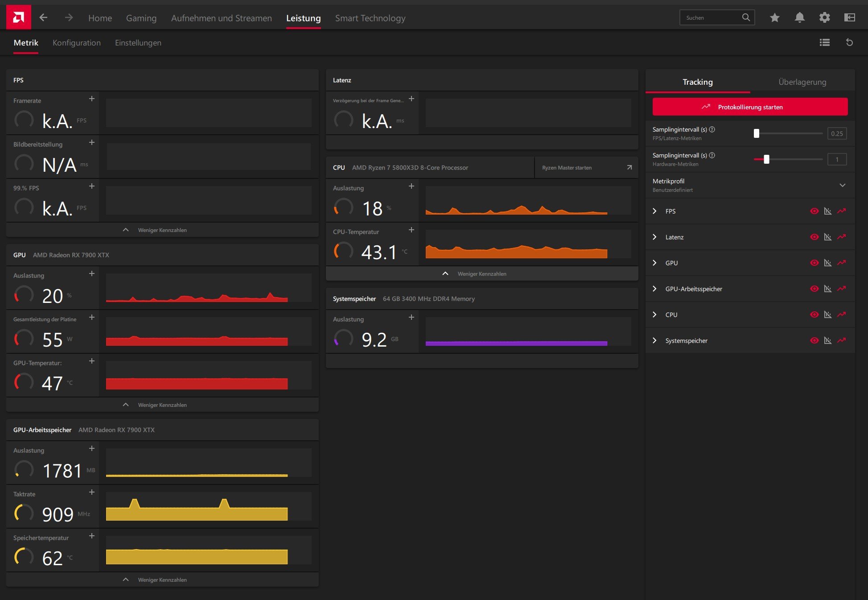Open the notifications bell

click(799, 17)
